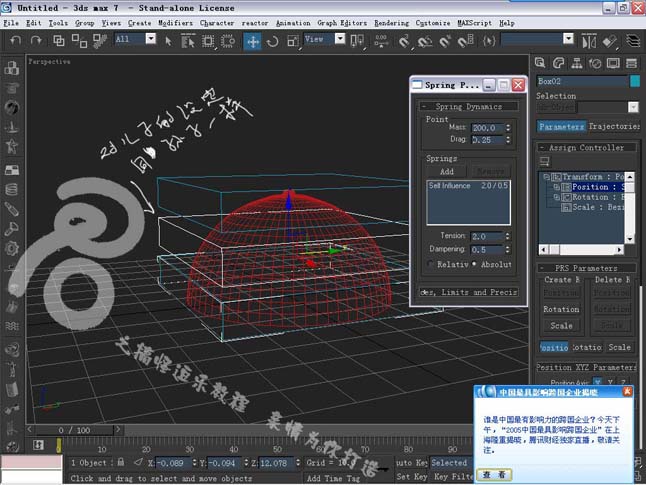
Task: Click the Mirror tool icon
Action: [x=589, y=41]
